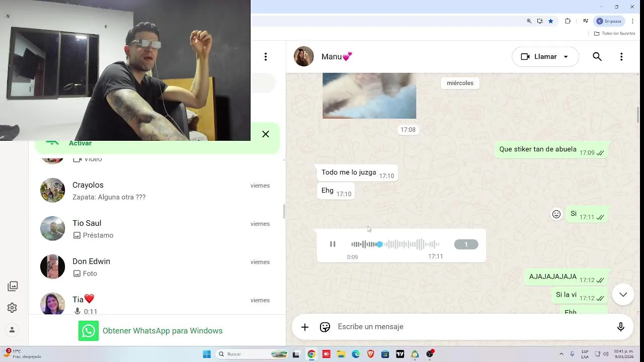Open Brave browser from the taskbar
The width and height of the screenshot is (644, 362).
pyautogui.click(x=370, y=354)
